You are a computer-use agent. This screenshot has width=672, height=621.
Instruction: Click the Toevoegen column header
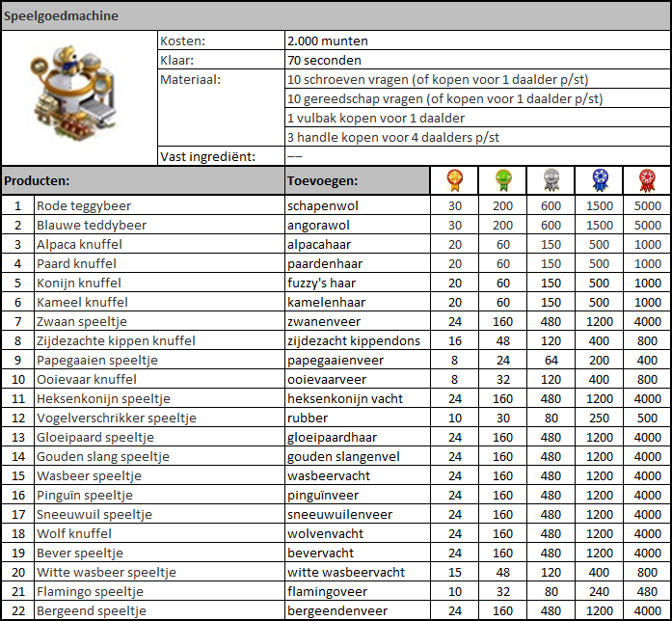coord(322,180)
